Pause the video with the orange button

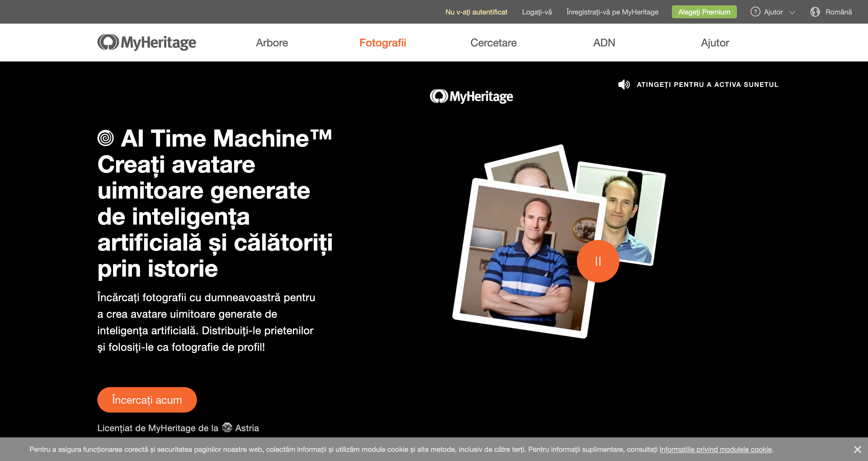598,261
